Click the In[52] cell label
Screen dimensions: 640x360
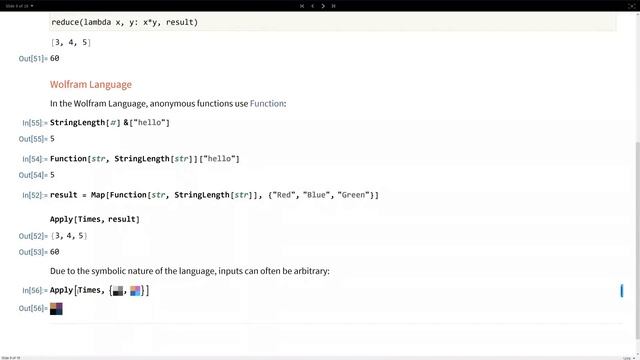pos(35,196)
